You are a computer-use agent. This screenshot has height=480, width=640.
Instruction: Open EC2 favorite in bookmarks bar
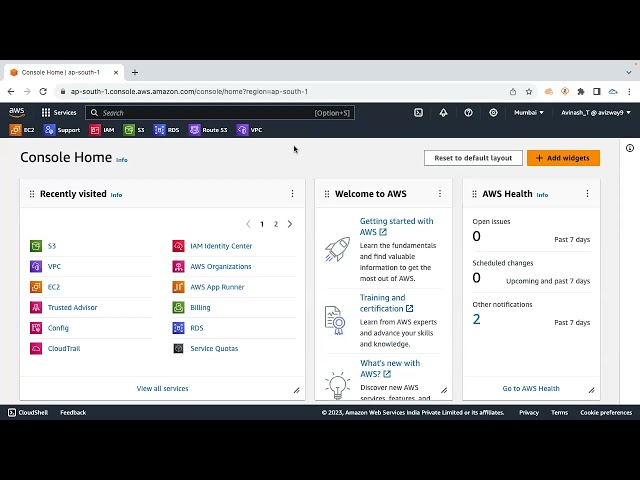[22, 130]
